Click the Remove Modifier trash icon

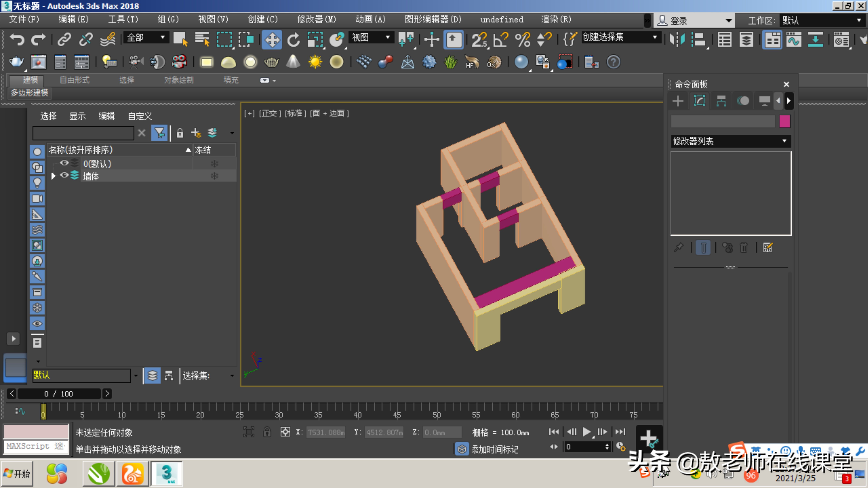pos(744,247)
